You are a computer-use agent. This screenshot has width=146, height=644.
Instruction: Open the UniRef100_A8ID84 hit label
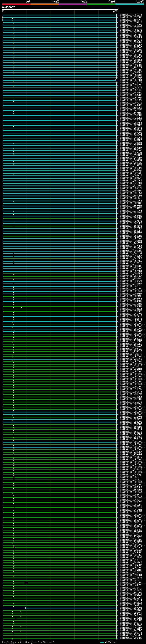[x=131, y=15]
